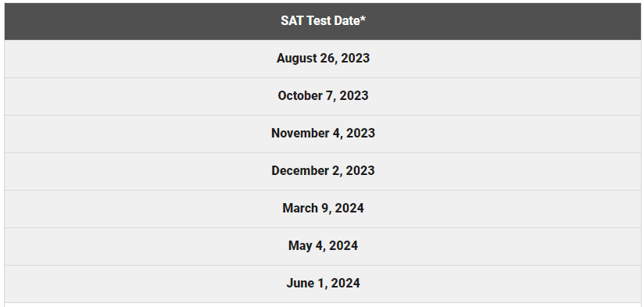This screenshot has width=644, height=307.
Task: Select the June 1, 2024 row
Action: pyautogui.click(x=323, y=284)
